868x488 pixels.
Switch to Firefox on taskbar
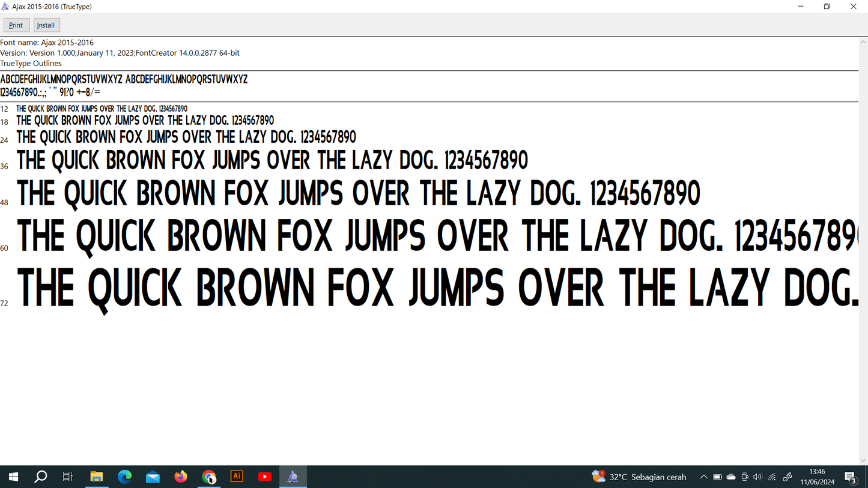(181, 477)
